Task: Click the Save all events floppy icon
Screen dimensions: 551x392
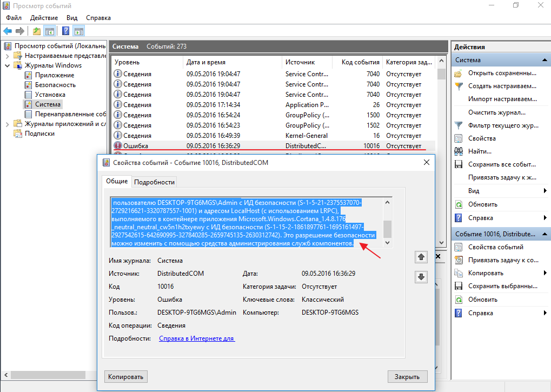Action: [x=459, y=164]
